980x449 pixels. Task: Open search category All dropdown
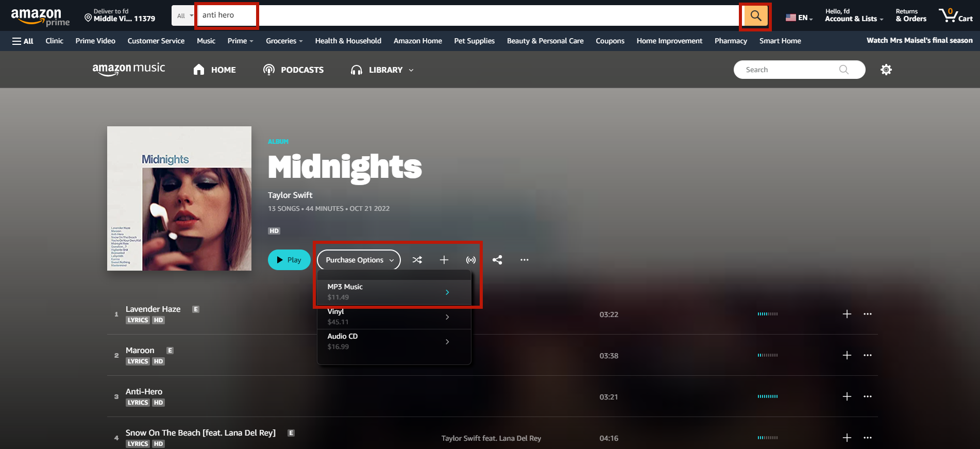pyautogui.click(x=184, y=15)
